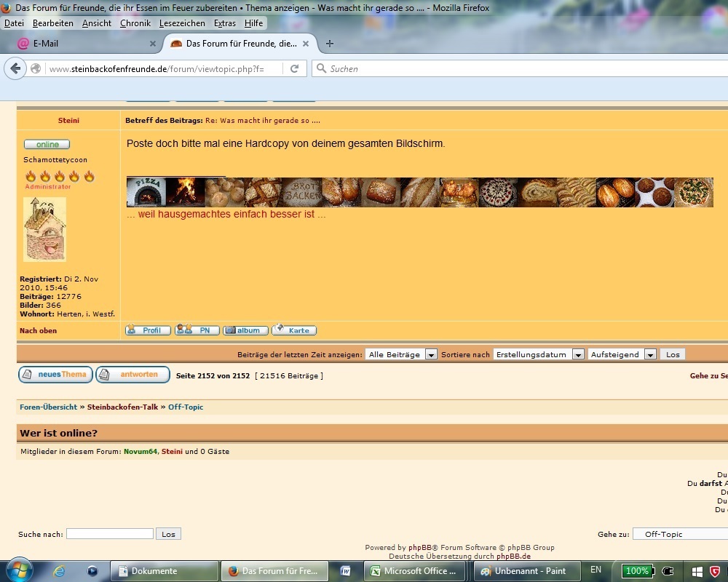Screen dimensions: 728x582
Task: Open the Erstellungsdatum sort dropdown
Action: coord(539,354)
